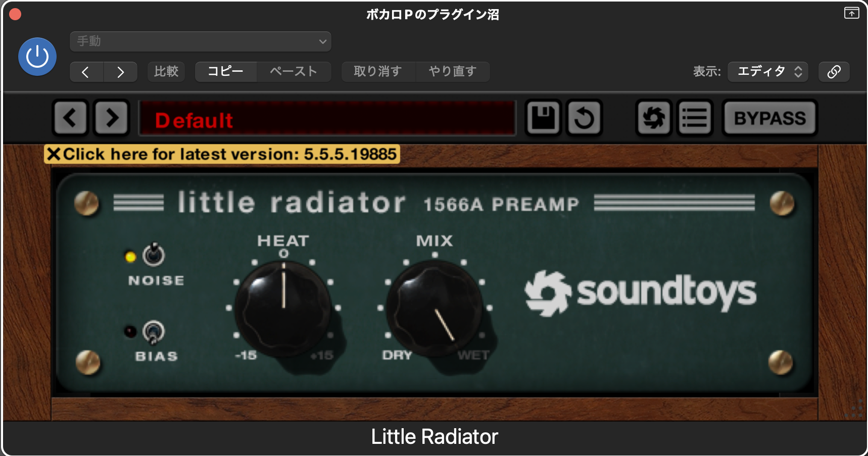868x456 pixels.
Task: Open the list menu icon
Action: click(x=695, y=118)
